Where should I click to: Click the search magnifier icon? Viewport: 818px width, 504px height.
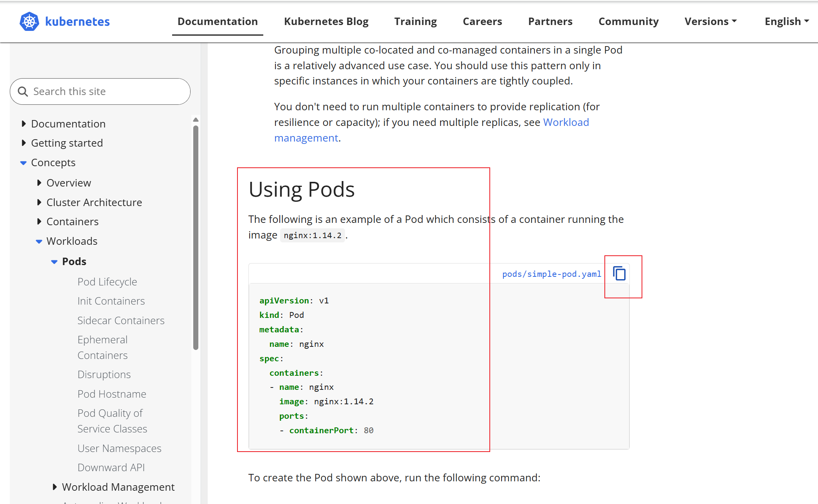pyautogui.click(x=23, y=91)
